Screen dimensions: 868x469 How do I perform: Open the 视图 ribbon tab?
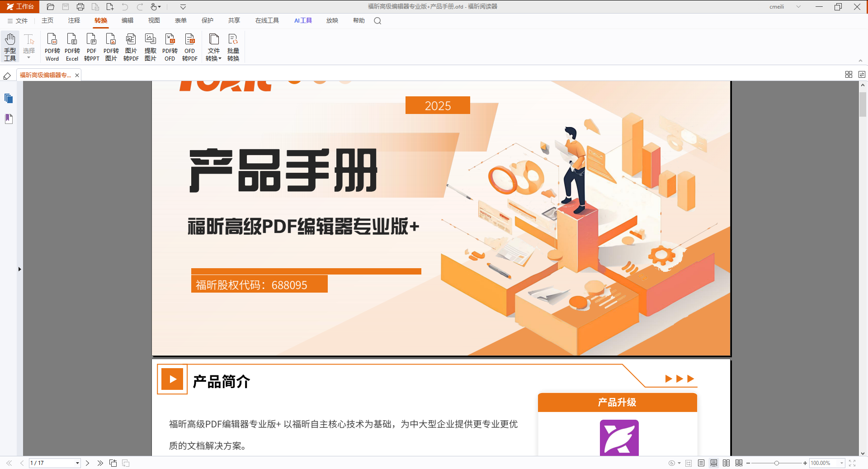point(154,21)
